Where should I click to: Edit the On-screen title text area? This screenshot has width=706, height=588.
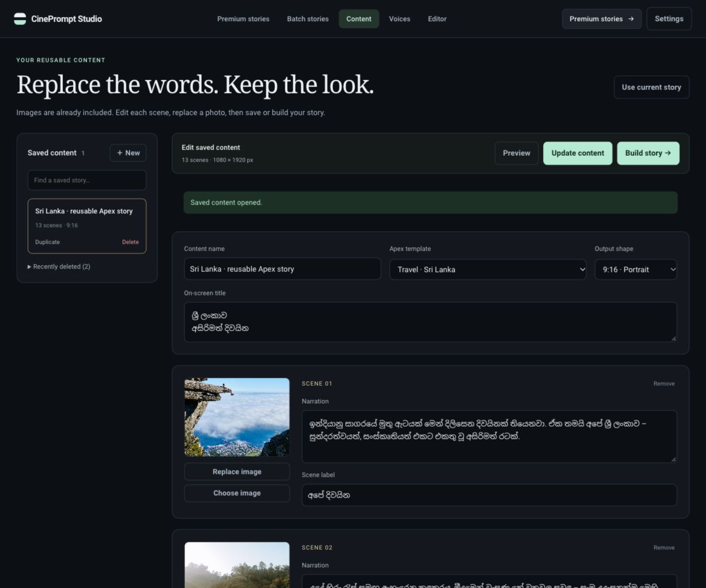431,322
